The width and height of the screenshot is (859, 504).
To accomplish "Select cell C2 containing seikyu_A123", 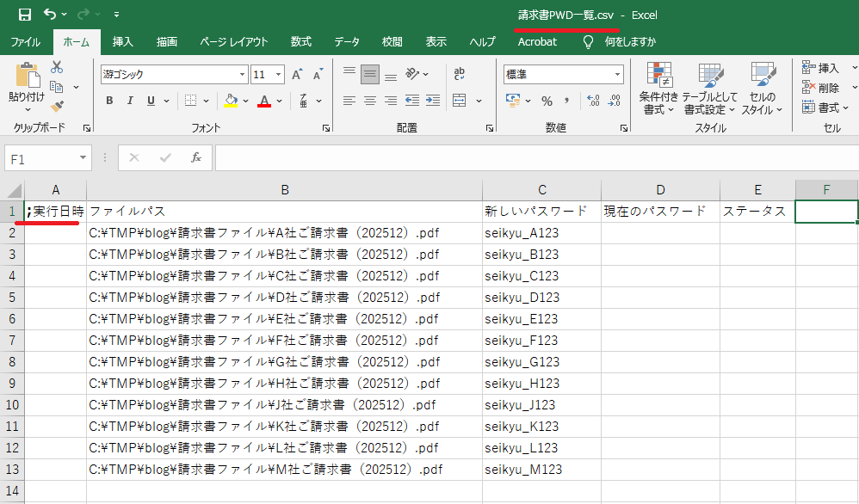I will click(x=541, y=232).
